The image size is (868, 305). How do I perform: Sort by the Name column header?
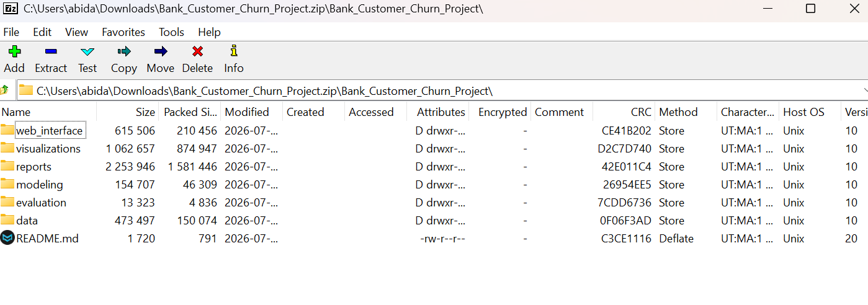click(48, 112)
